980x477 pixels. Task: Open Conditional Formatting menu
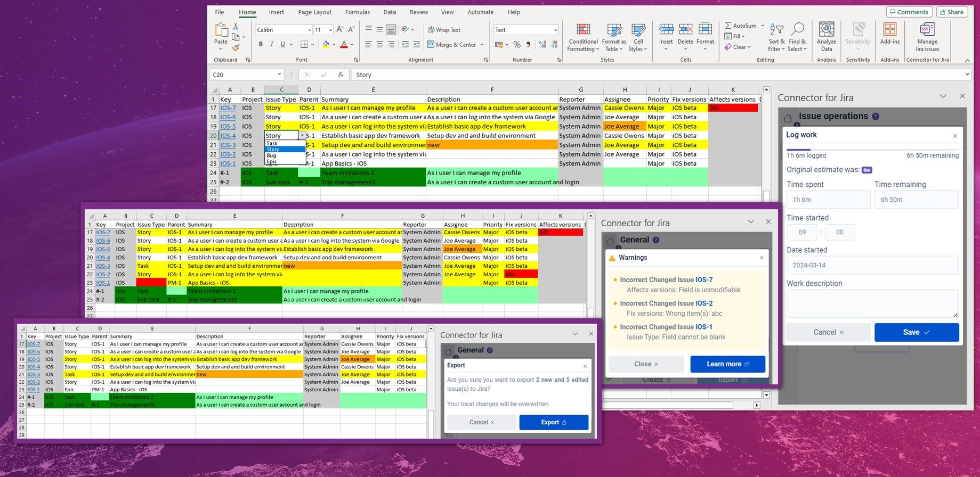point(583,37)
